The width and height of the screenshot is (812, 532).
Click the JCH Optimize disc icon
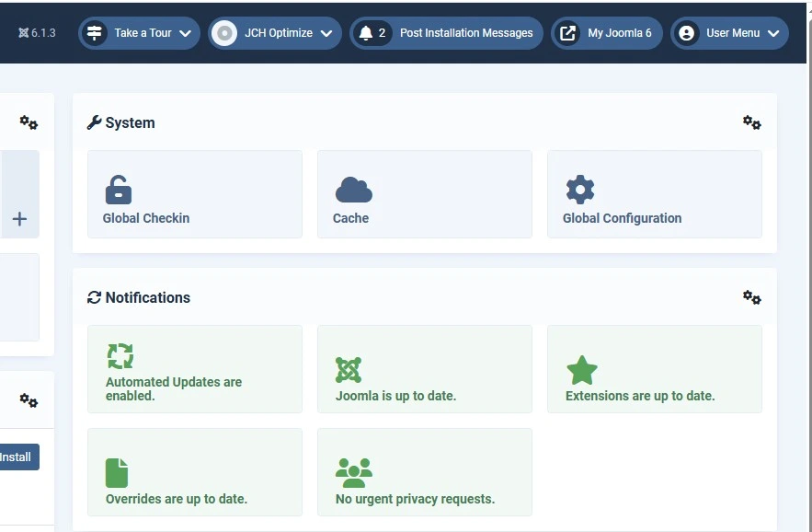[x=224, y=33]
